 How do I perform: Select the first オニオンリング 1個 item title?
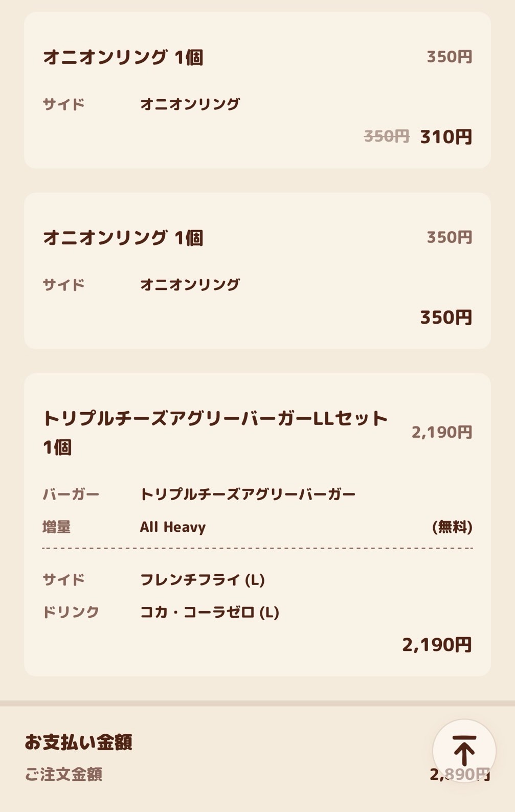pos(123,57)
